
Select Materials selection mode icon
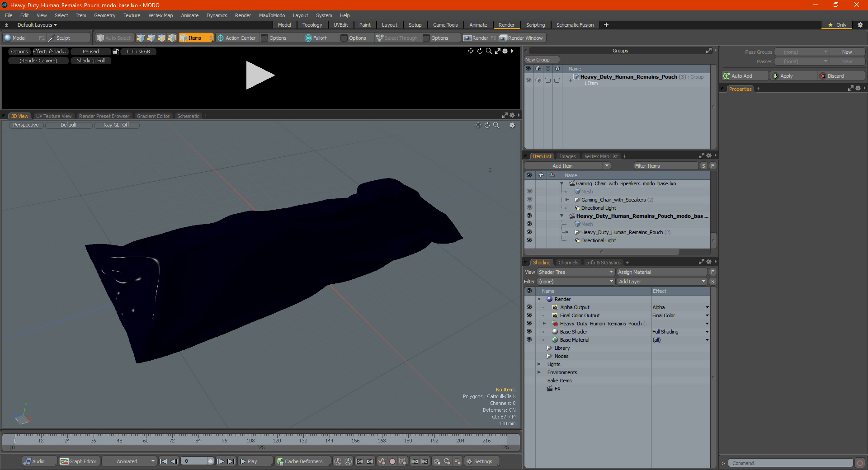(172, 38)
